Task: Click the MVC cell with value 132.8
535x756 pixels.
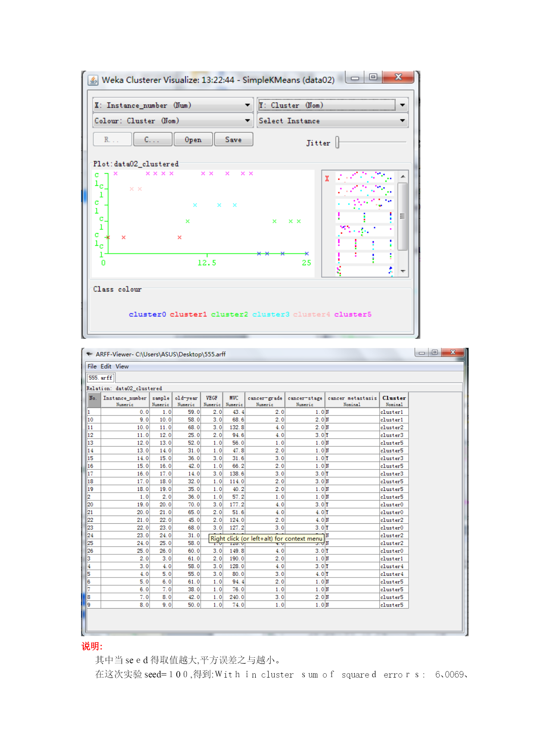Action: [234, 428]
